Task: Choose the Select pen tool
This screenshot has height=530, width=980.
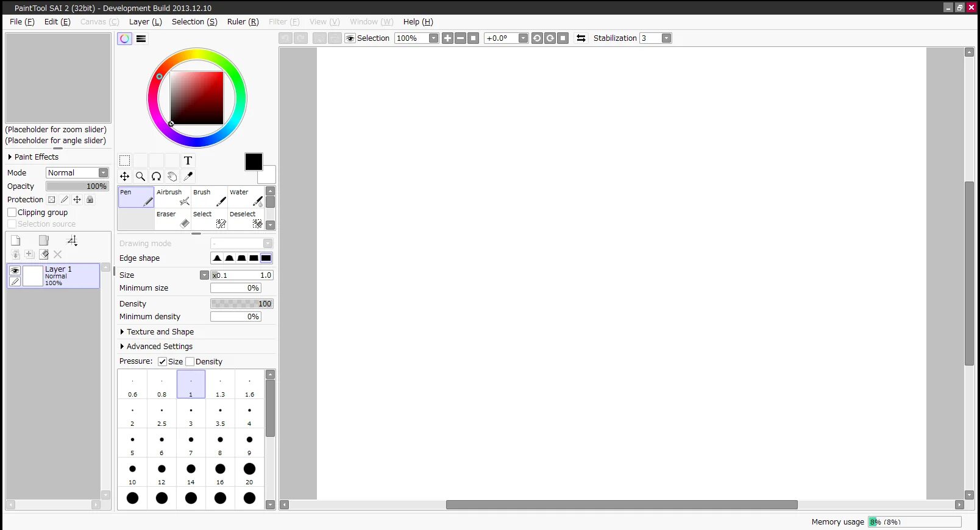Action: 209,219
